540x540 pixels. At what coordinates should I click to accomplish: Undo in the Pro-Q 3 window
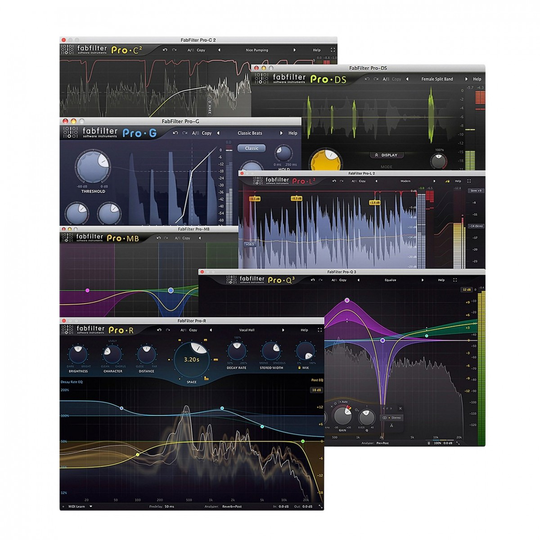tap(313, 280)
